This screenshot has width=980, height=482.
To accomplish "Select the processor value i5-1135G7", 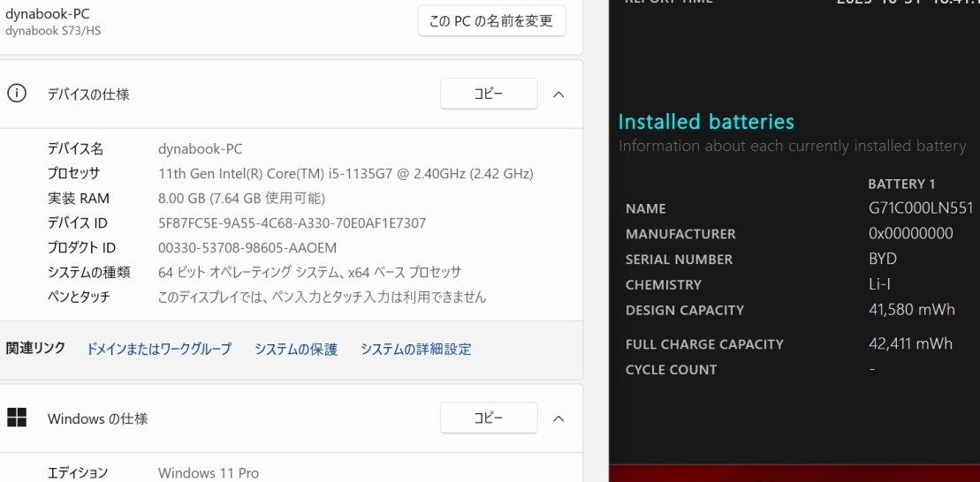I will pyautogui.click(x=346, y=174).
